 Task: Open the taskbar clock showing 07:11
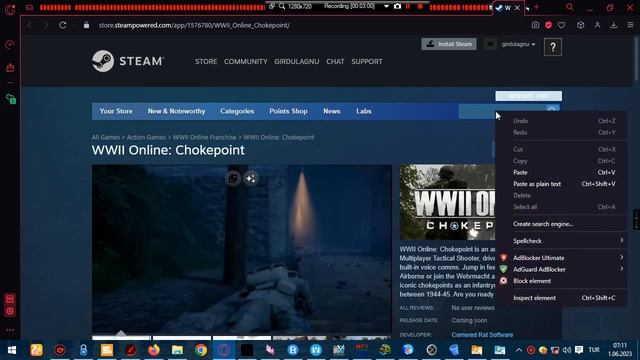click(x=620, y=350)
